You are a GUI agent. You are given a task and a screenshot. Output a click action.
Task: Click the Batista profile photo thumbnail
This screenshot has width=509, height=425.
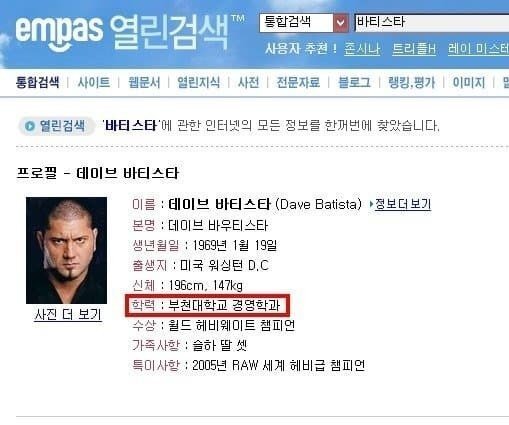tap(67, 250)
